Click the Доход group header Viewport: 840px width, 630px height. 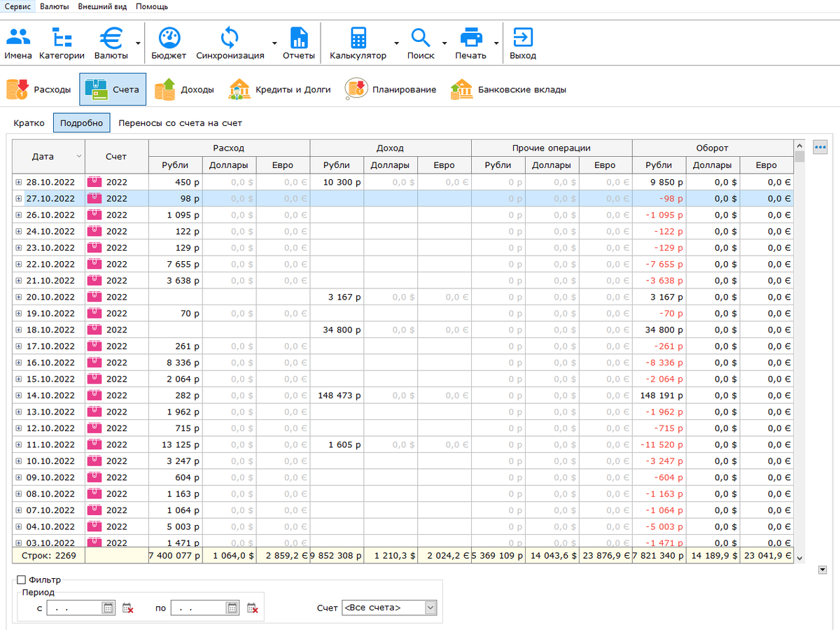click(390, 148)
